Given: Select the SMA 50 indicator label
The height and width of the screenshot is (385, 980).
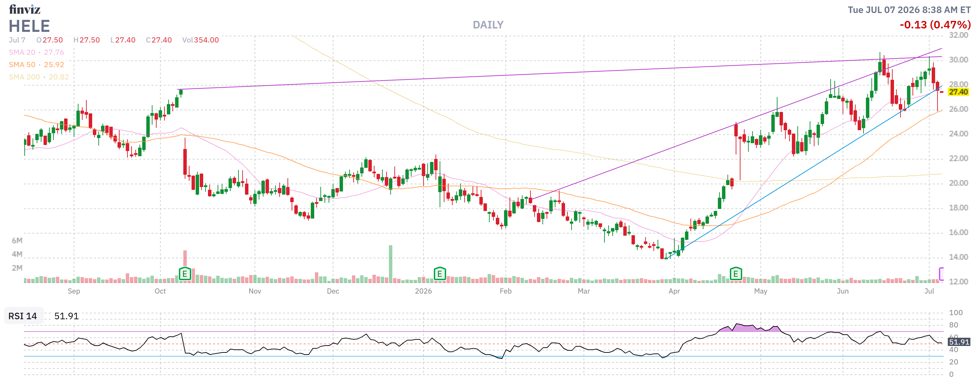Looking at the screenshot, I should [22, 64].
